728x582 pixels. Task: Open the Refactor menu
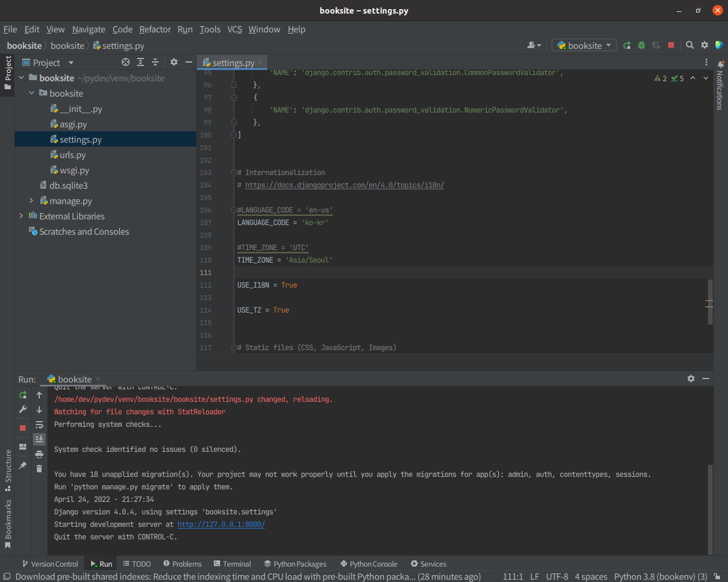click(155, 30)
